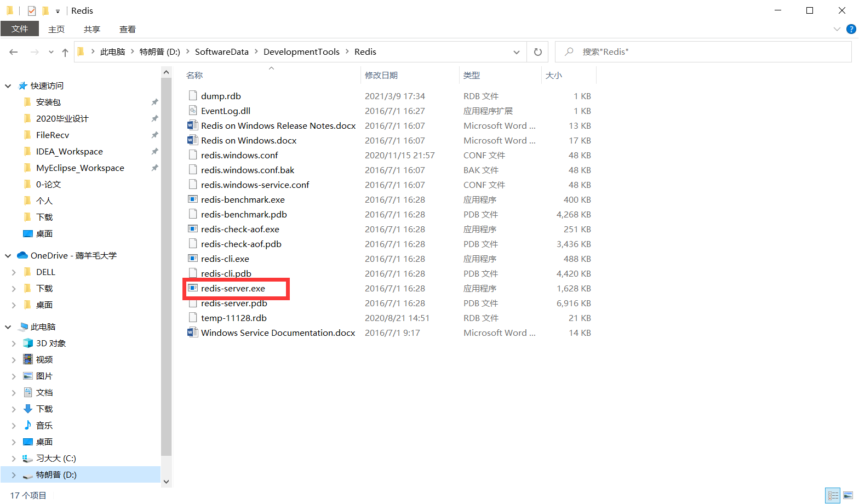The height and width of the screenshot is (504, 859).
Task: Select the redis-check-aof.exe application icon
Action: tap(192, 229)
